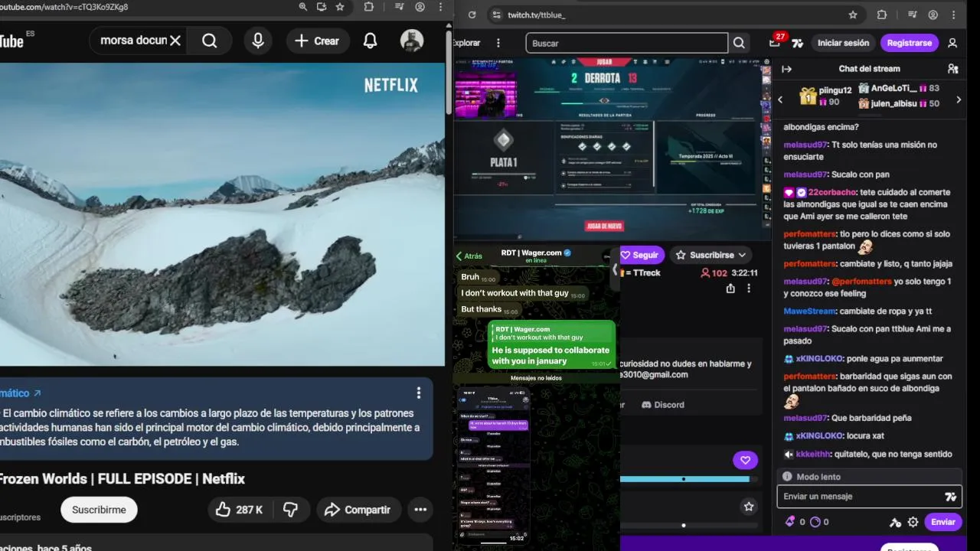980x551 pixels.
Task: Open Chrome menu in the Twitch window
Action: [x=953, y=15]
